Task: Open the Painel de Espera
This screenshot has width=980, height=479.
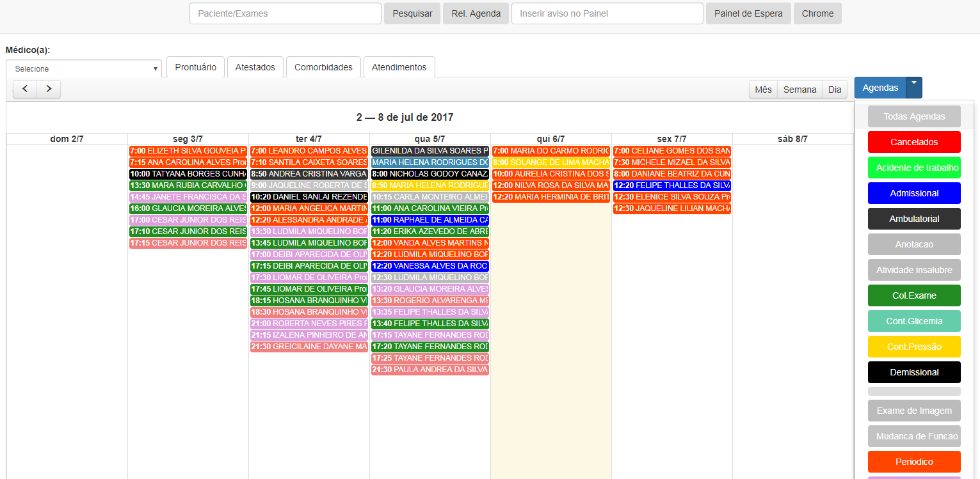Action: (748, 13)
